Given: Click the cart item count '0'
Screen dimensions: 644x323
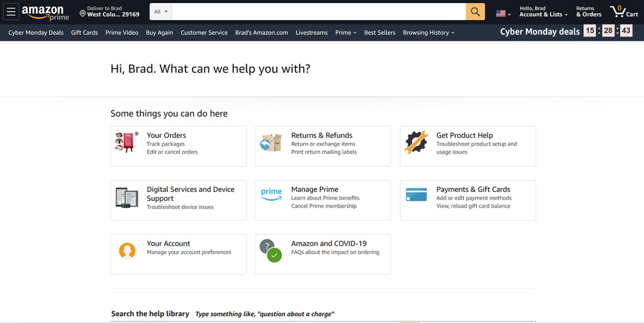Looking at the screenshot, I should (619, 8).
